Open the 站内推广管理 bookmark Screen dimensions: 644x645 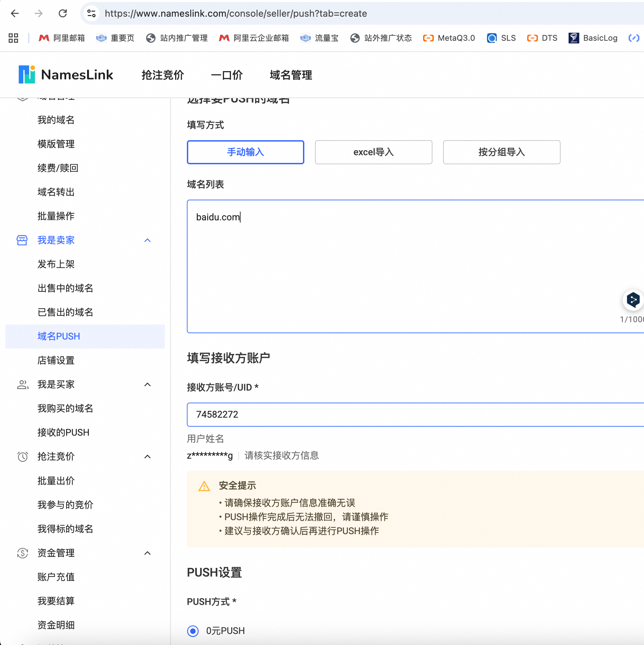[x=177, y=38]
